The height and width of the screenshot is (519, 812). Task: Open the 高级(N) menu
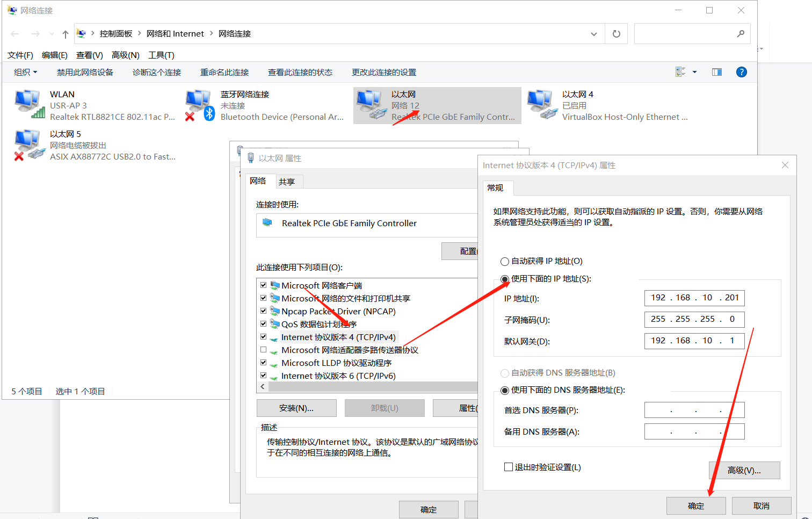click(x=126, y=55)
